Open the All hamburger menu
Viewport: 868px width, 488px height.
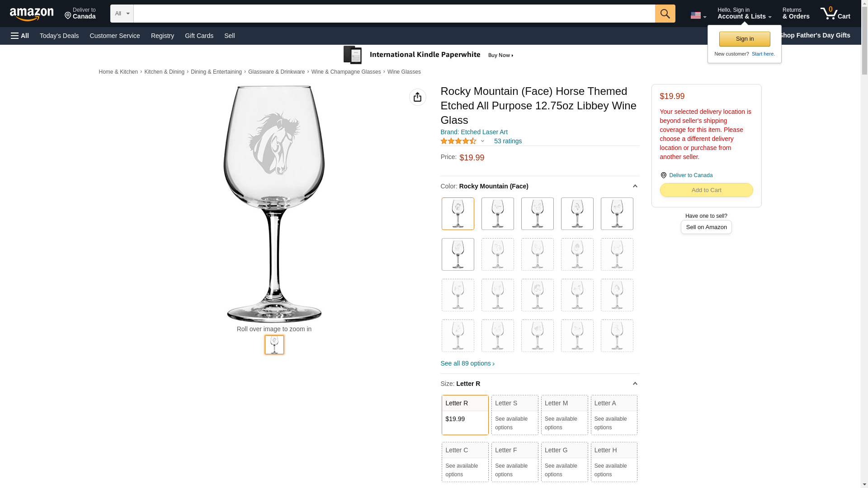coord(20,36)
